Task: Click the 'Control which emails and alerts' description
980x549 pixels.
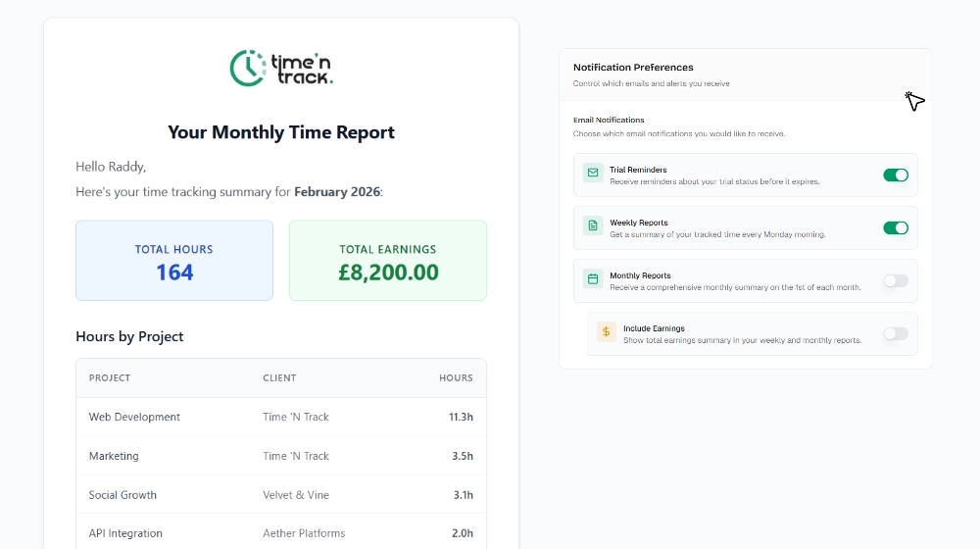Action: click(x=652, y=83)
